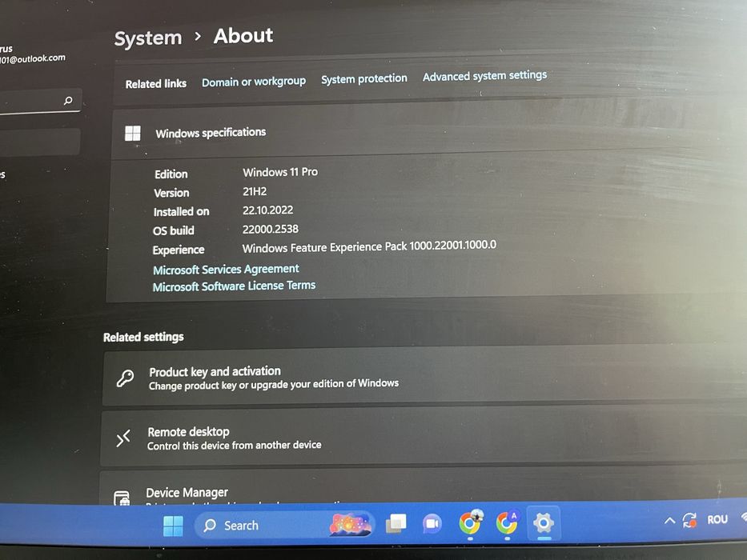Select the Feature Experience Pack text

tap(369, 246)
